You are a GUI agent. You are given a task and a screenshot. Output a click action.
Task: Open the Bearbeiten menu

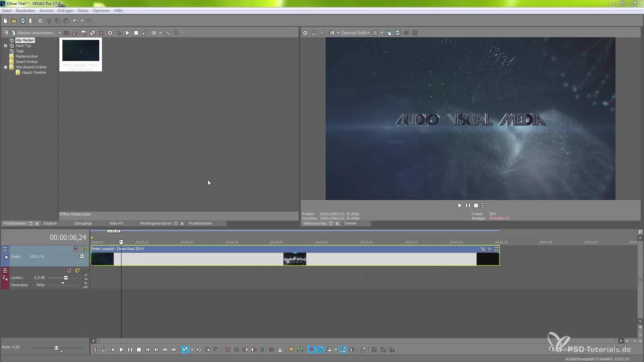pyautogui.click(x=25, y=11)
